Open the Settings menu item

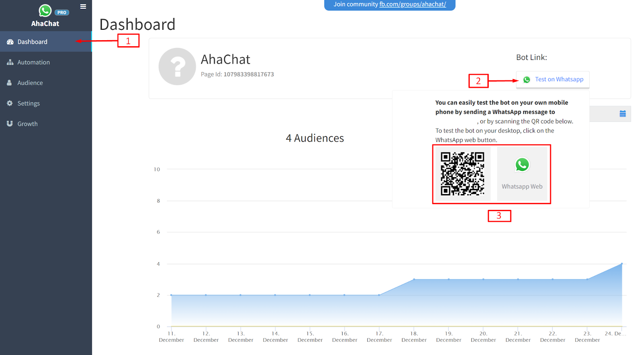(46, 103)
